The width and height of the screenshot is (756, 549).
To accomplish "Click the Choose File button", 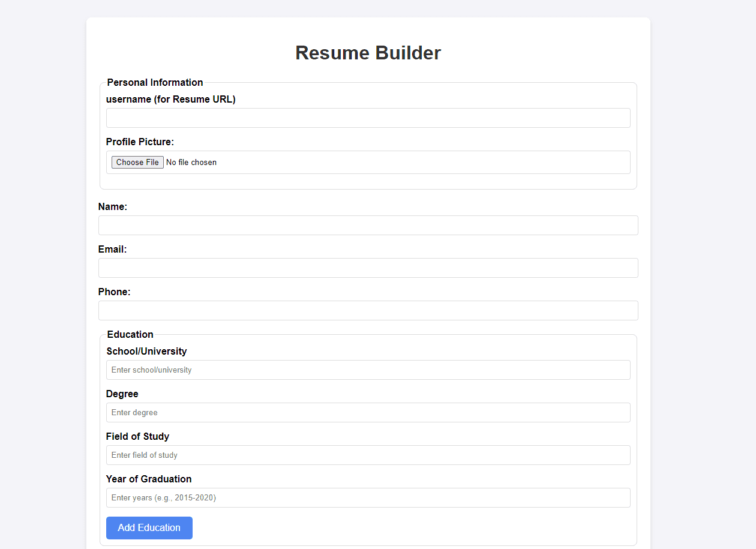I will [x=137, y=162].
